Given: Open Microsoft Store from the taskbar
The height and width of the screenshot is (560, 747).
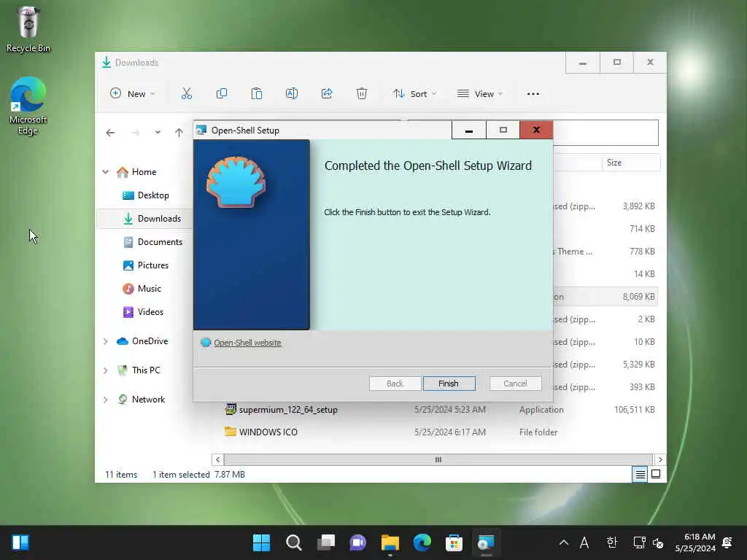Looking at the screenshot, I should 454,542.
